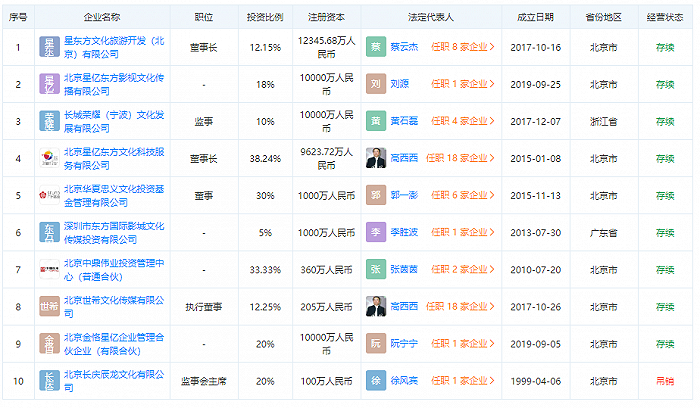Click the red 吊销 status in row 10
Viewport: 700px width, 408px height.
(x=665, y=381)
